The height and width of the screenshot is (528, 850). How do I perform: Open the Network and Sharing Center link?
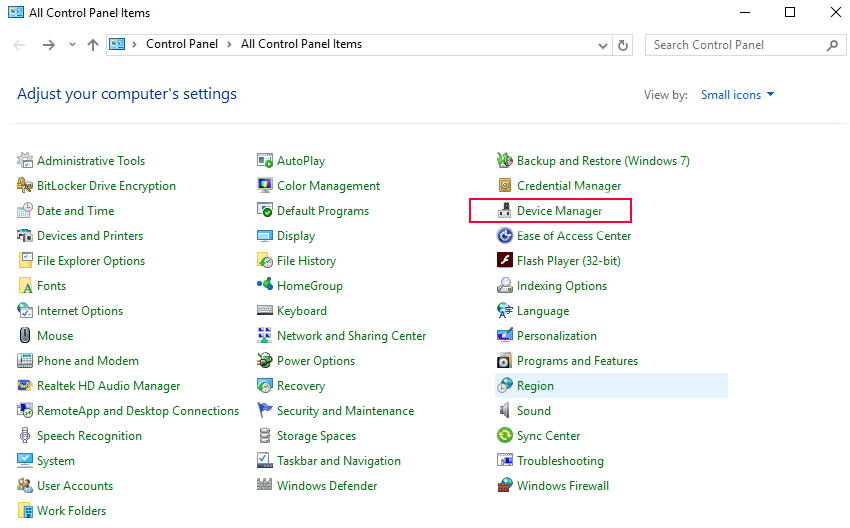click(351, 336)
